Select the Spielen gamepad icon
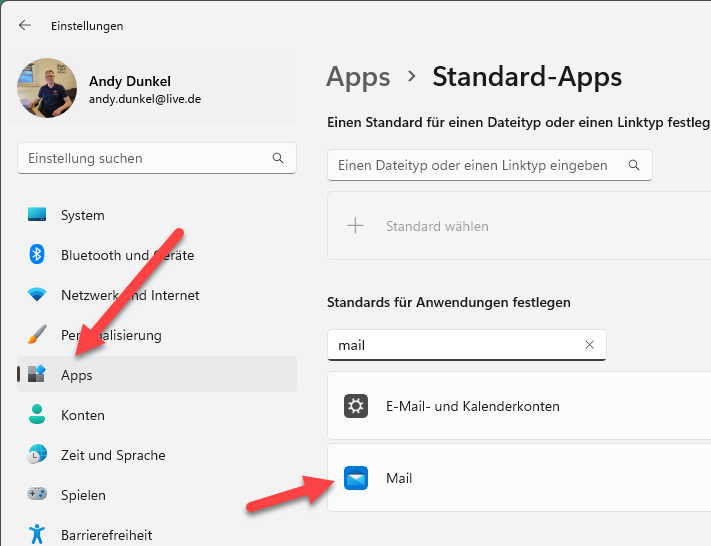Viewport: 711px width, 546px height. (37, 493)
